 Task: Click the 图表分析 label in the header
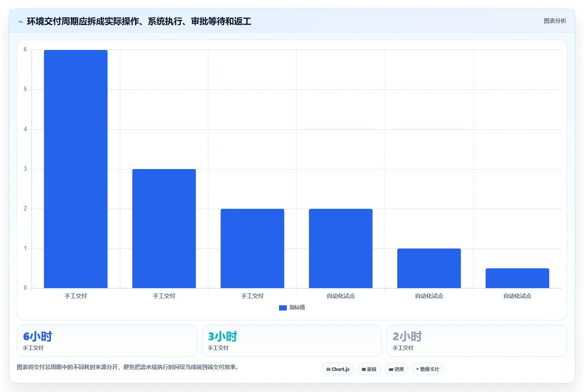tap(555, 21)
